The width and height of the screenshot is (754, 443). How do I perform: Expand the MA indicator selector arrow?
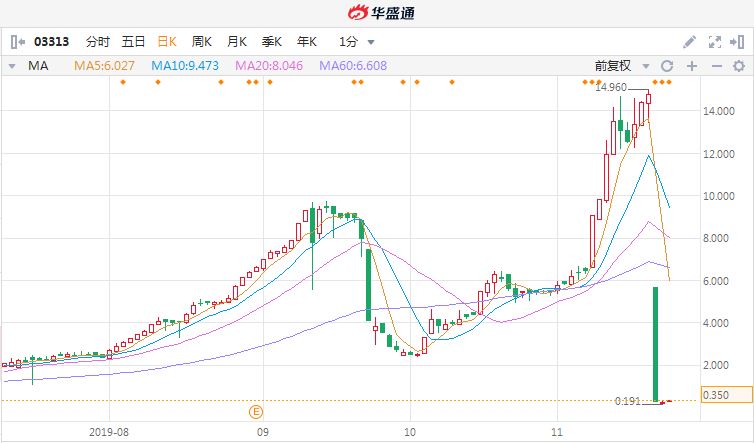click(12, 66)
